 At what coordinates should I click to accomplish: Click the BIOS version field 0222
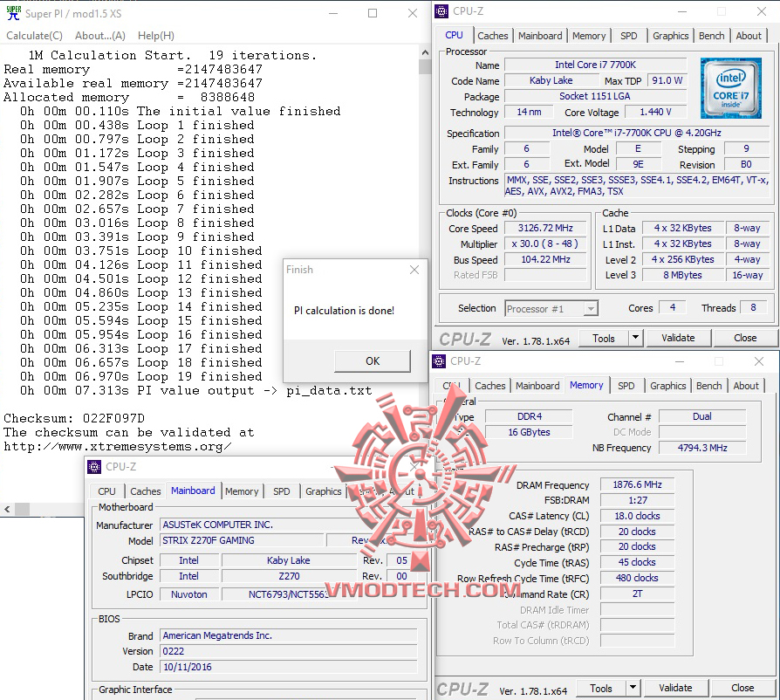coord(289,651)
